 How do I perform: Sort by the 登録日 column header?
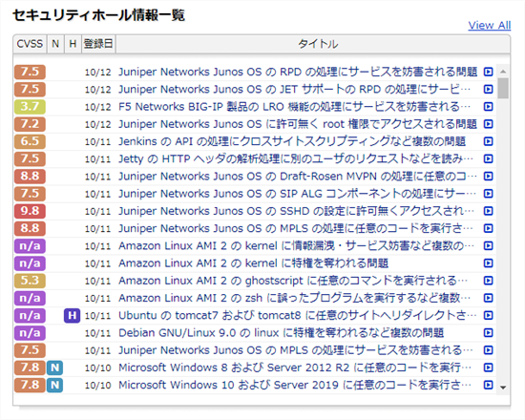click(98, 44)
